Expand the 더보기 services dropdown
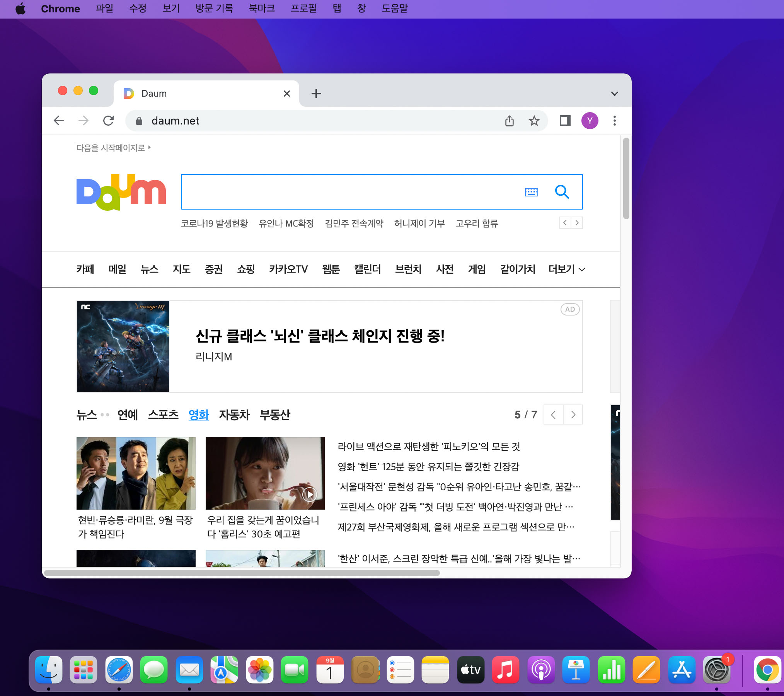This screenshot has width=784, height=696. (567, 269)
